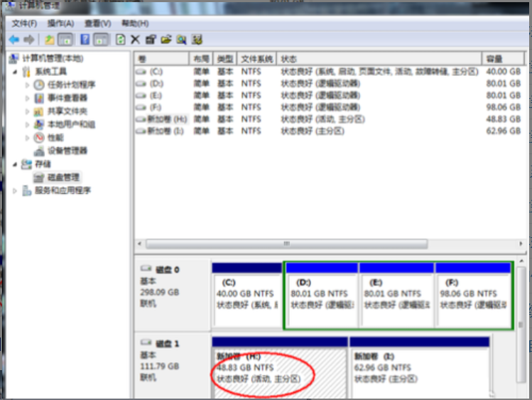This screenshot has height=400, width=532.
Task: Open the 操作(A) menu
Action: [x=60, y=23]
